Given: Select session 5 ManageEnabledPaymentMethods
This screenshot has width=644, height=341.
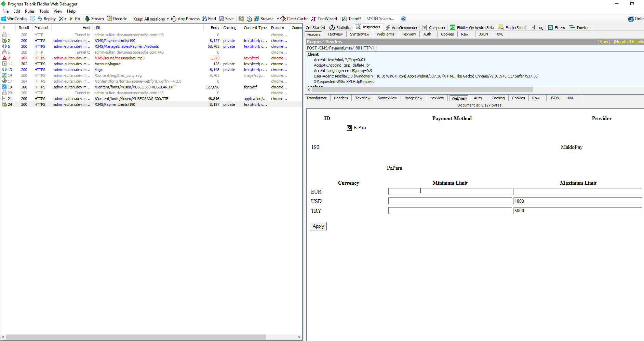Looking at the screenshot, I should 151,46.
